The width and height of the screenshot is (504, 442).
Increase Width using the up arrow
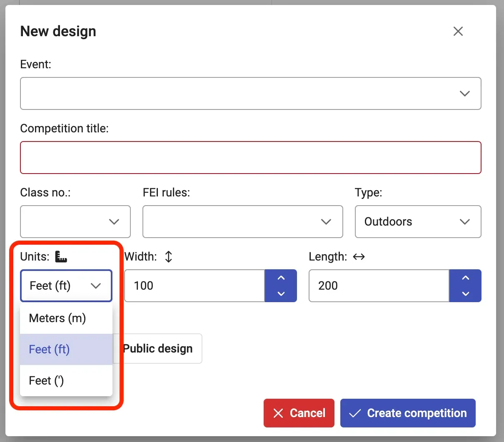[281, 278]
